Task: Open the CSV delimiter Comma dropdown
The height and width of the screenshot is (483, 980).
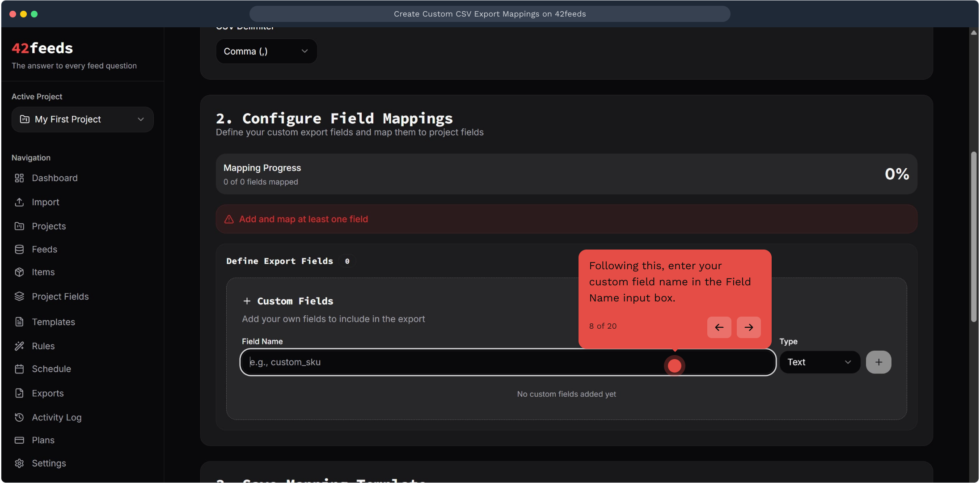Action: tap(266, 51)
